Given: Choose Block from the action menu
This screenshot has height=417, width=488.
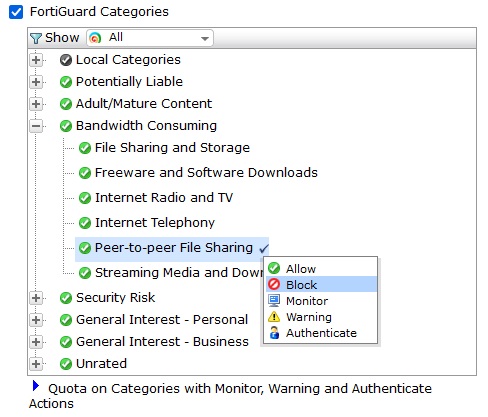Looking at the screenshot, I should click(x=322, y=284).
